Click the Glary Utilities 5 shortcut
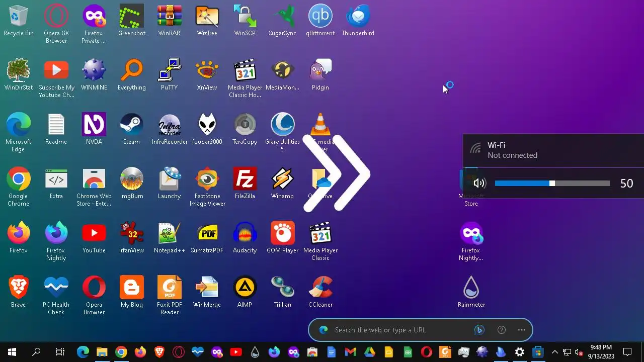Viewport: 644px width, 362px height. tap(283, 133)
